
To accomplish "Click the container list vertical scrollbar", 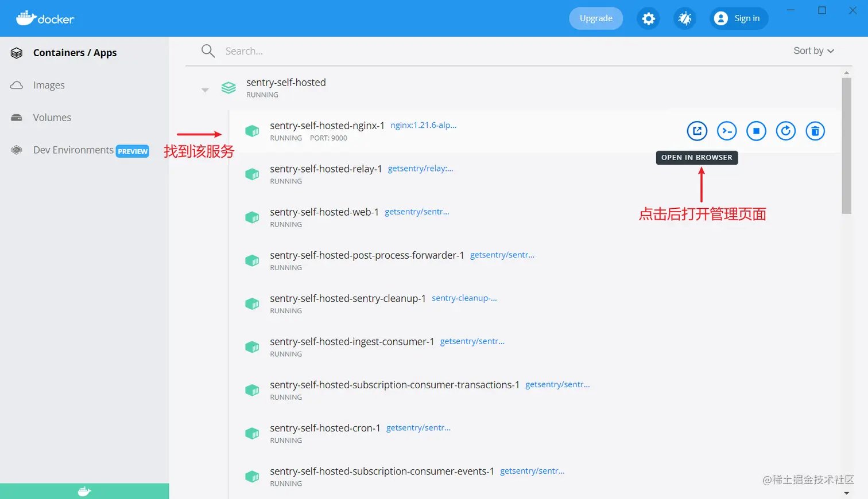I will tap(846, 146).
